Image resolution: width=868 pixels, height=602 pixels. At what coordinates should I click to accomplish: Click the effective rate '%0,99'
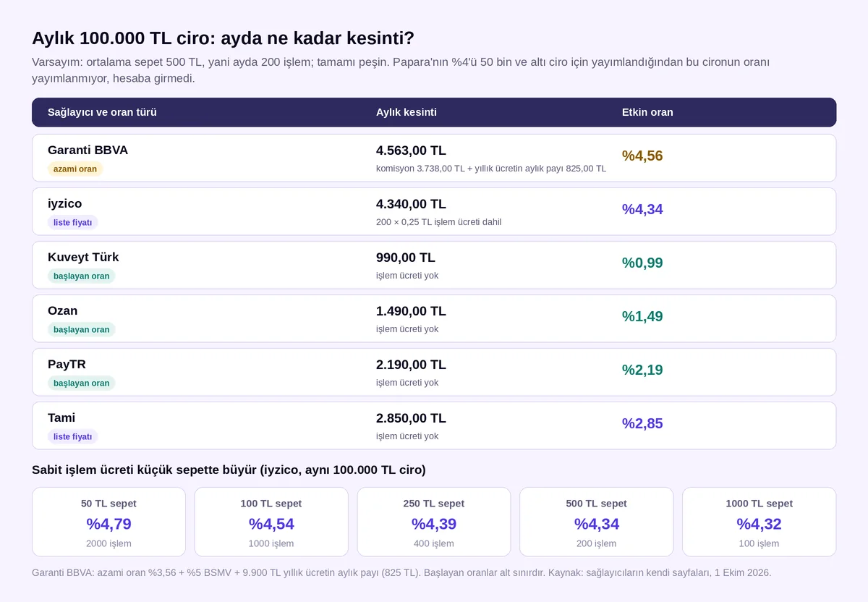[642, 263]
